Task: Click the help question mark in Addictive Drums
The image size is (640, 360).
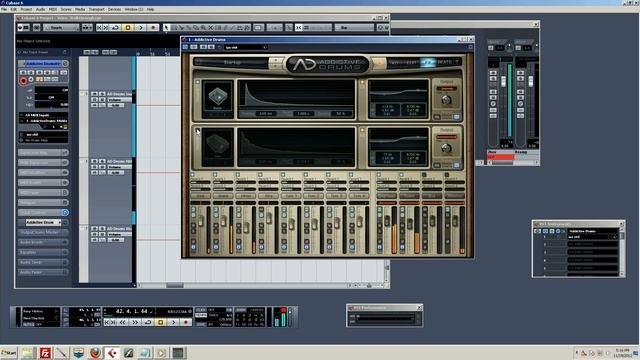Action: coord(457,62)
